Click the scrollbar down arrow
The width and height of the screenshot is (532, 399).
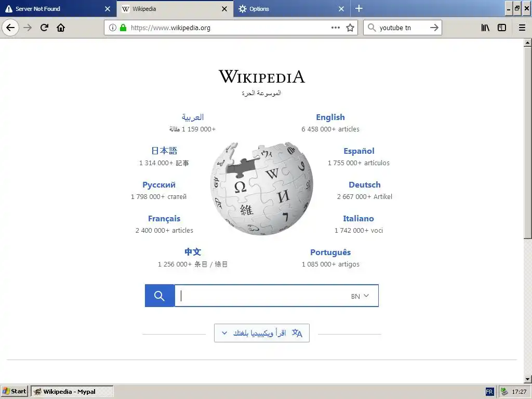(x=528, y=379)
